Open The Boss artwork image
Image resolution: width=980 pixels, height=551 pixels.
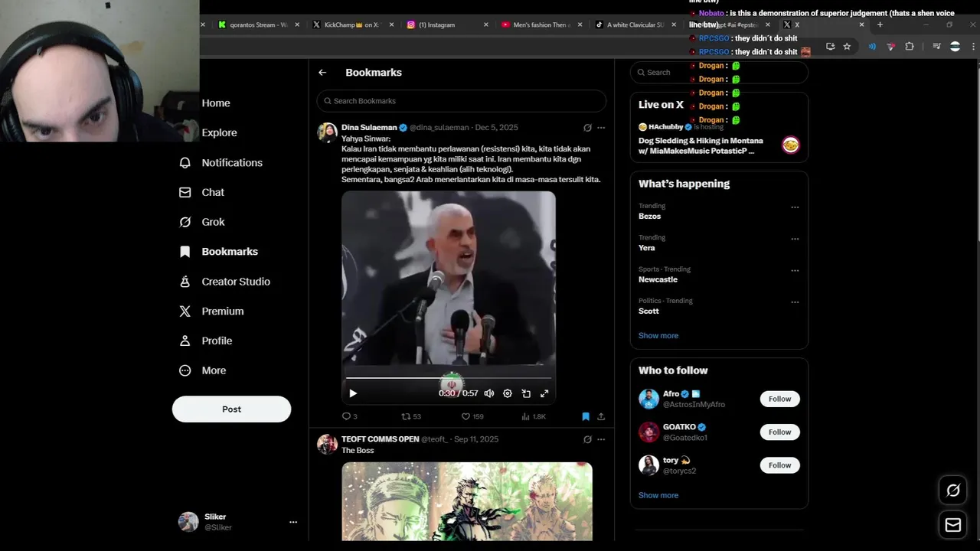467,501
